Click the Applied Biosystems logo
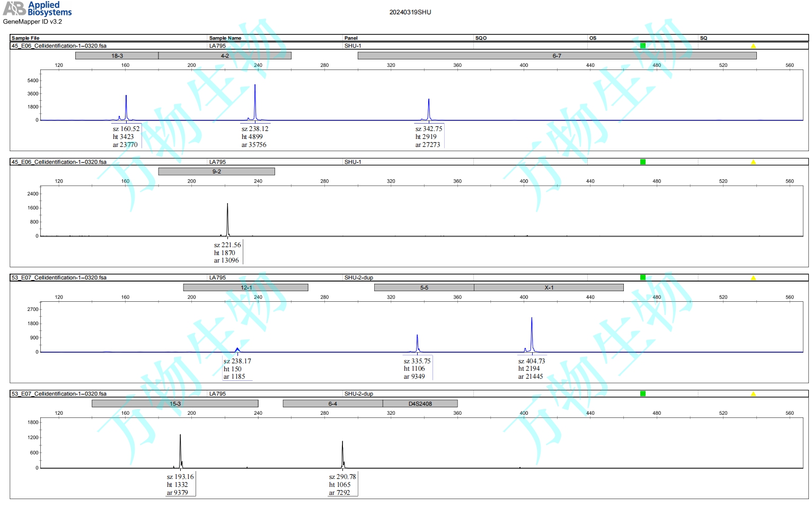Screen dimensions: 812x506 (37, 8)
